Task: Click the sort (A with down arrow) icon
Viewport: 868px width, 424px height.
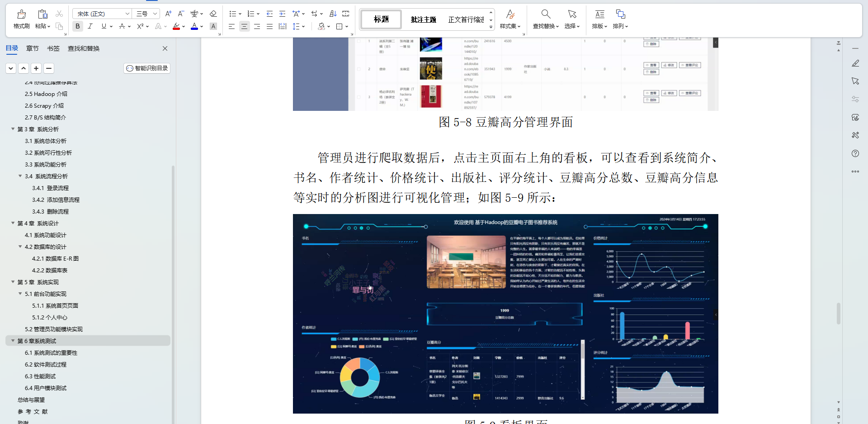Action: pos(333,14)
